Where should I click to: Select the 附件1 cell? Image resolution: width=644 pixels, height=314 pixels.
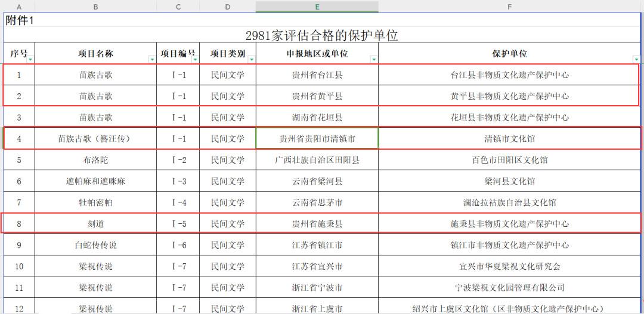pos(20,20)
